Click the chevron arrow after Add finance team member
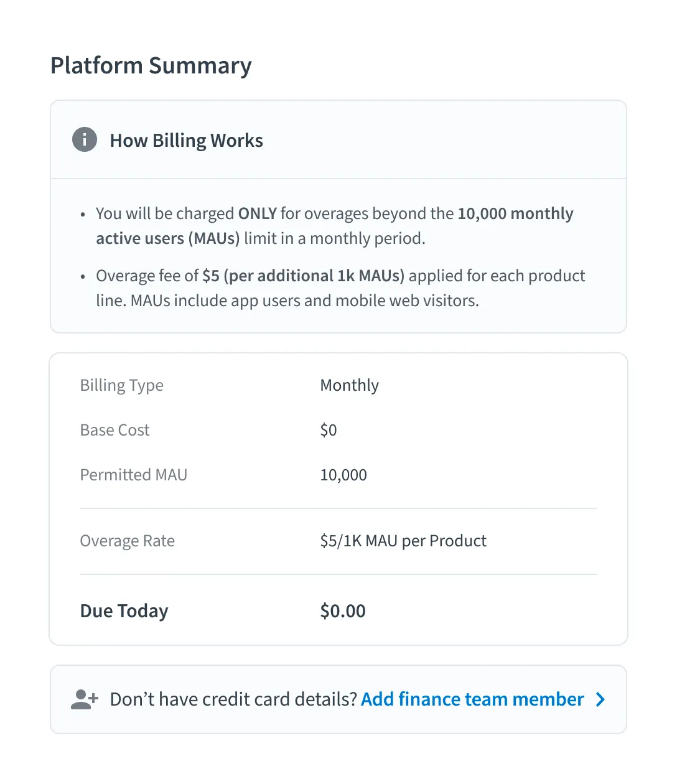The height and width of the screenshot is (784, 677). (x=600, y=699)
